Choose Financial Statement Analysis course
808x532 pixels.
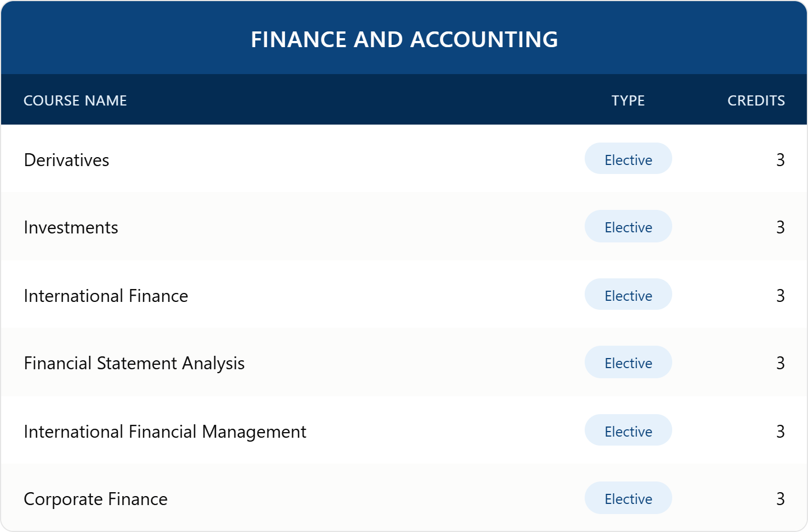coord(134,364)
